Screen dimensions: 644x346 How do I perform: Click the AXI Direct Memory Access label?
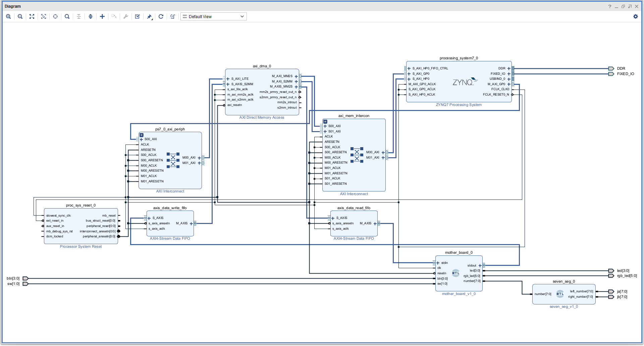(262, 117)
